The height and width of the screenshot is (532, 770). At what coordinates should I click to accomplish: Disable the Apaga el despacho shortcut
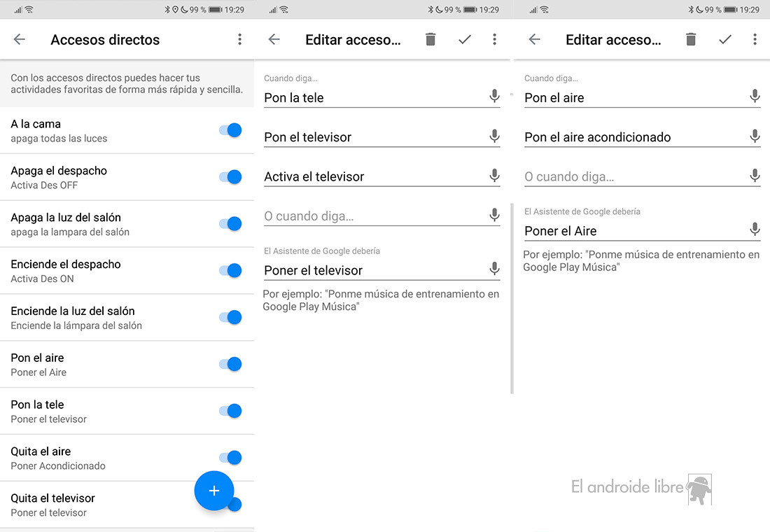230,177
